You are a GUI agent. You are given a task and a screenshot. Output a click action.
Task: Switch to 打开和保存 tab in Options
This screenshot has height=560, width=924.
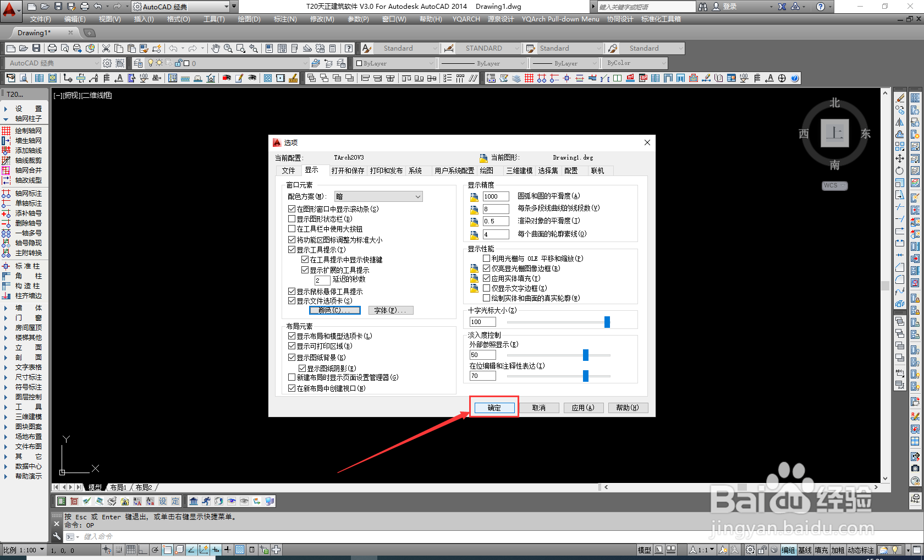click(x=348, y=171)
